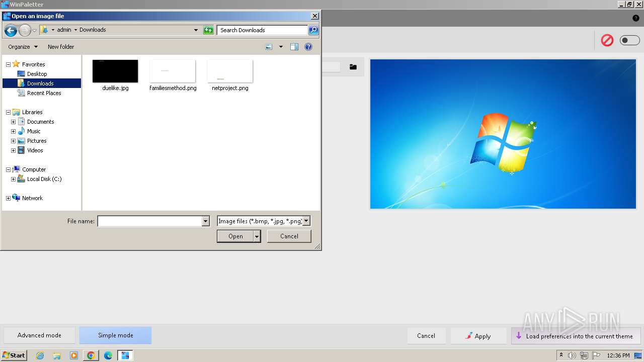The width and height of the screenshot is (644, 362).
Task: Select the familiesmethod.png thumbnail
Action: point(173,71)
